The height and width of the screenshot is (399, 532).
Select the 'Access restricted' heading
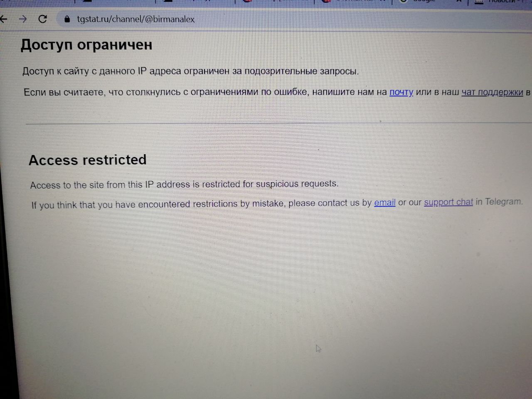coord(88,160)
